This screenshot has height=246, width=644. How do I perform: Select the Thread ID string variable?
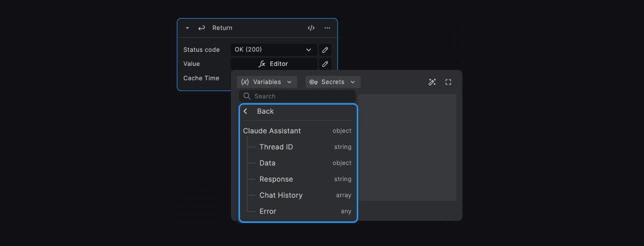(276, 147)
